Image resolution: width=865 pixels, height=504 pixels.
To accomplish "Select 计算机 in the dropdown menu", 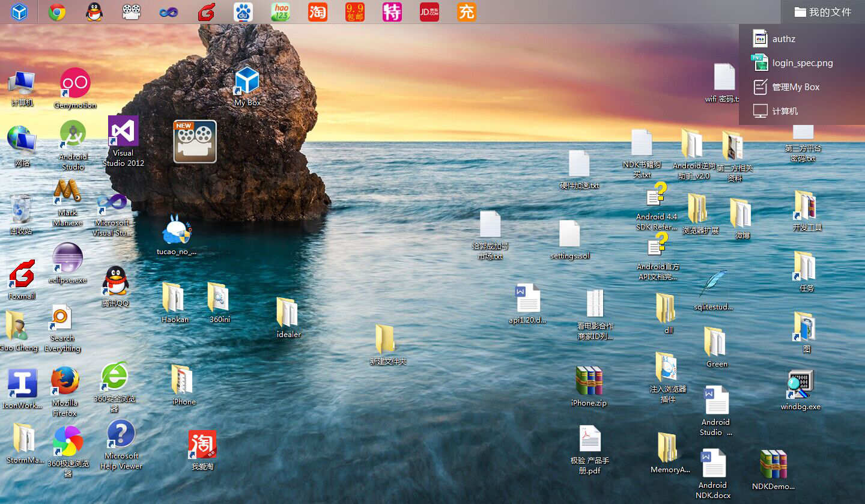I will click(802, 111).
